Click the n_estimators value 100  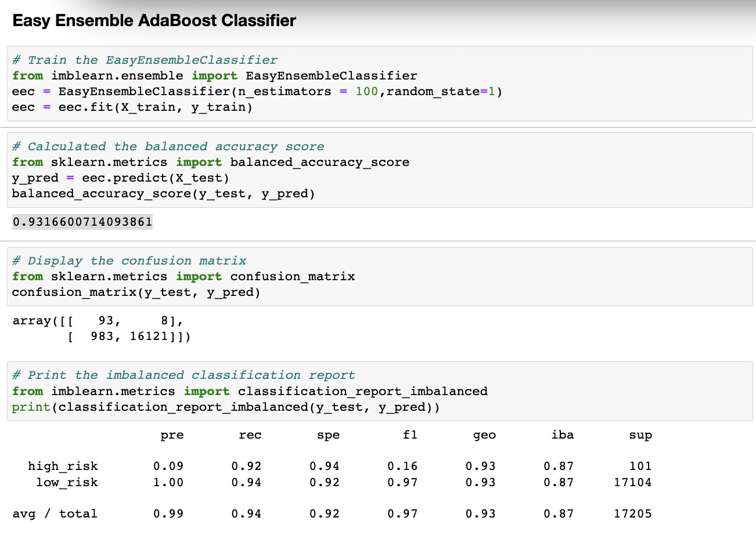click(367, 92)
